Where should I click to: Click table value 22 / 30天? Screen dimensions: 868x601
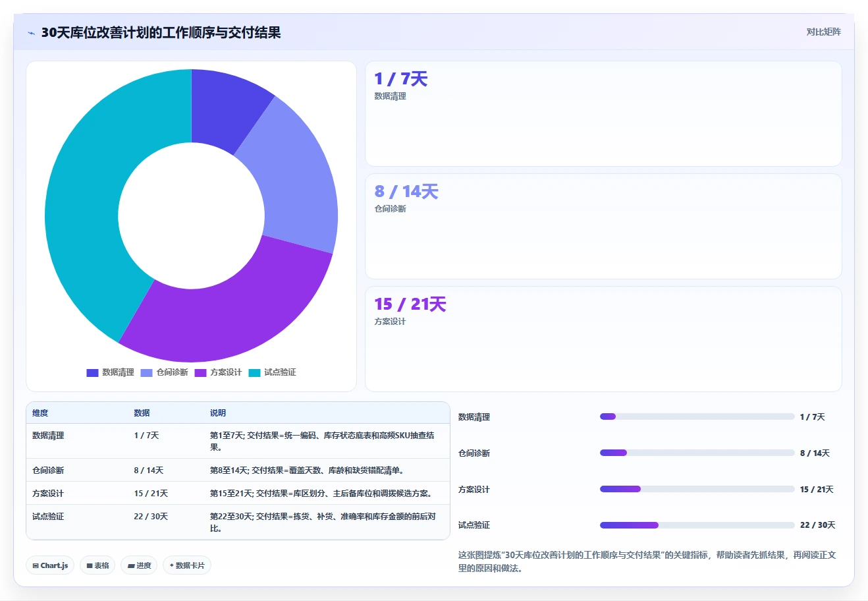(x=151, y=517)
